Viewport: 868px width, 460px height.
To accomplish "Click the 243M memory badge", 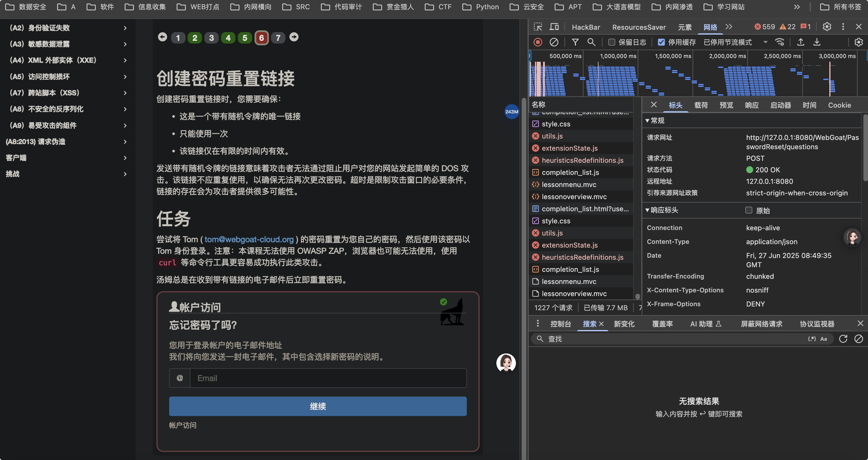I will point(512,112).
